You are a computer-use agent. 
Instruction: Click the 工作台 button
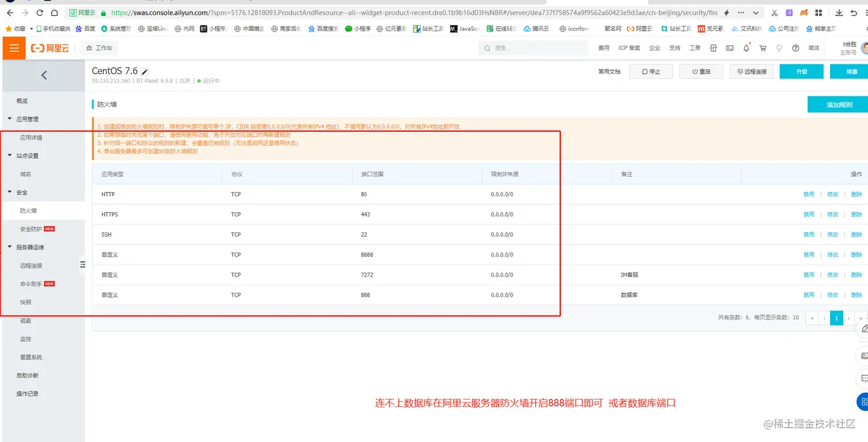click(99, 48)
